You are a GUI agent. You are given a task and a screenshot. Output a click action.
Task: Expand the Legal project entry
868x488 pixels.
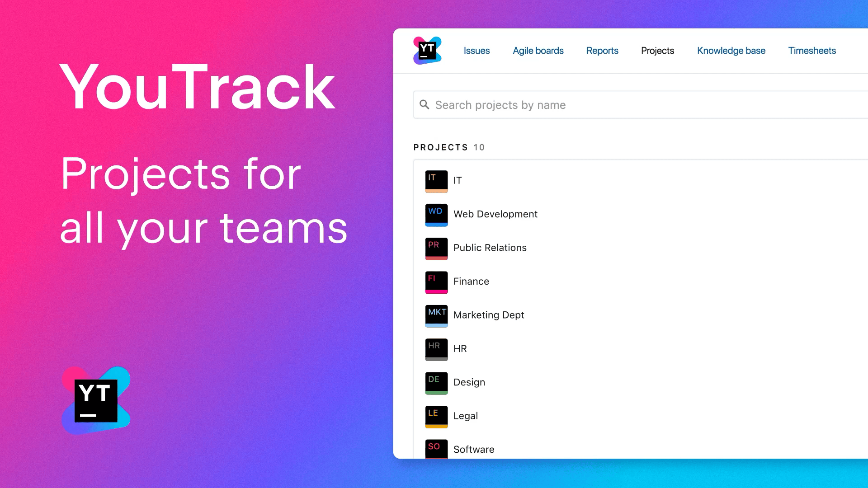tap(466, 415)
